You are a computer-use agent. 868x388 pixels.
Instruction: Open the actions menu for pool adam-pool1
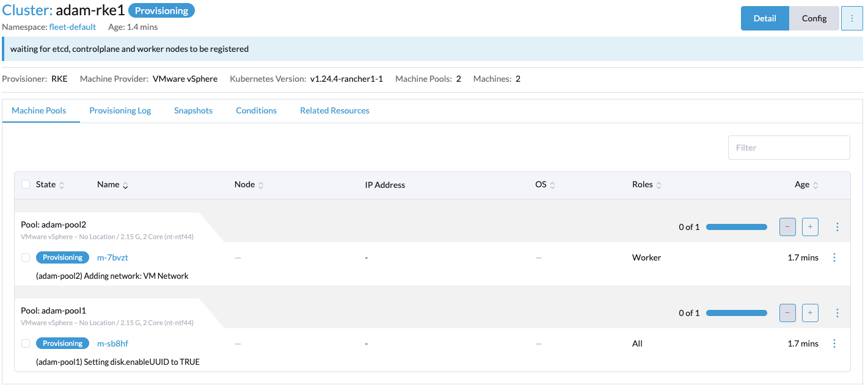click(x=837, y=312)
